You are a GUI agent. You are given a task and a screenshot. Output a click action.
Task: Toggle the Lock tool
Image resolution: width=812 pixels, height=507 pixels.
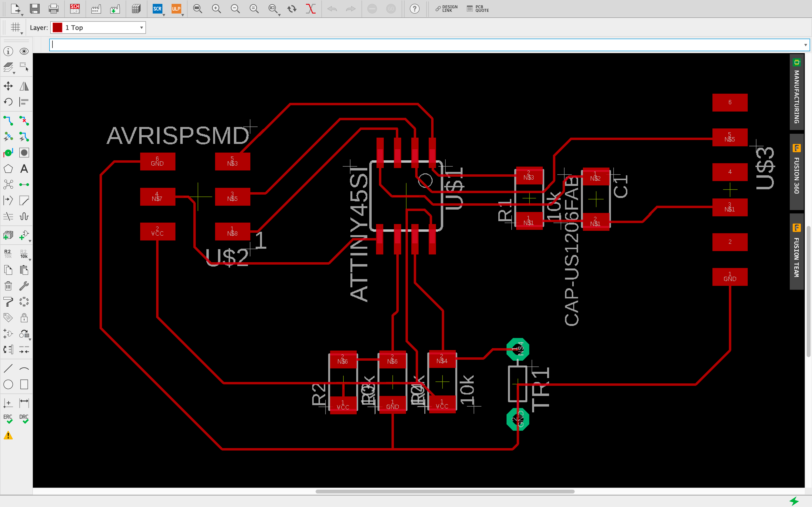pos(24,317)
